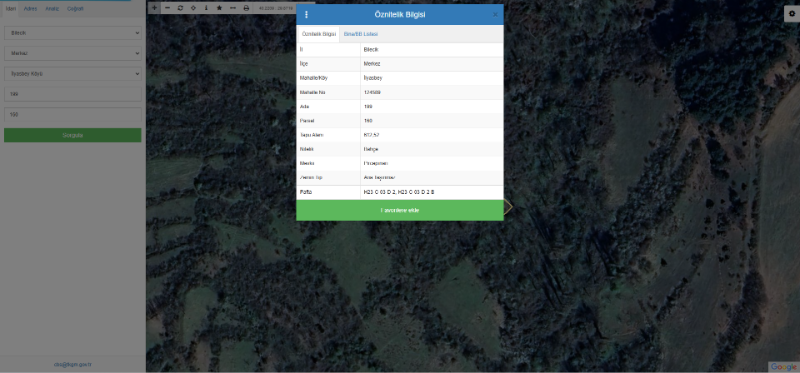The image size is (800, 373).
Task: Close the Öznitelik Bilgisi dialog
Action: pos(495,15)
